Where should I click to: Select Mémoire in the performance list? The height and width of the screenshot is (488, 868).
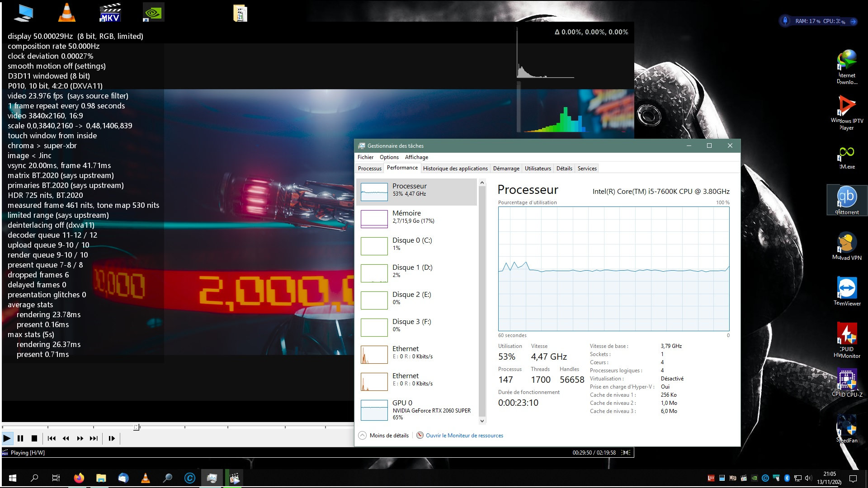tap(417, 219)
